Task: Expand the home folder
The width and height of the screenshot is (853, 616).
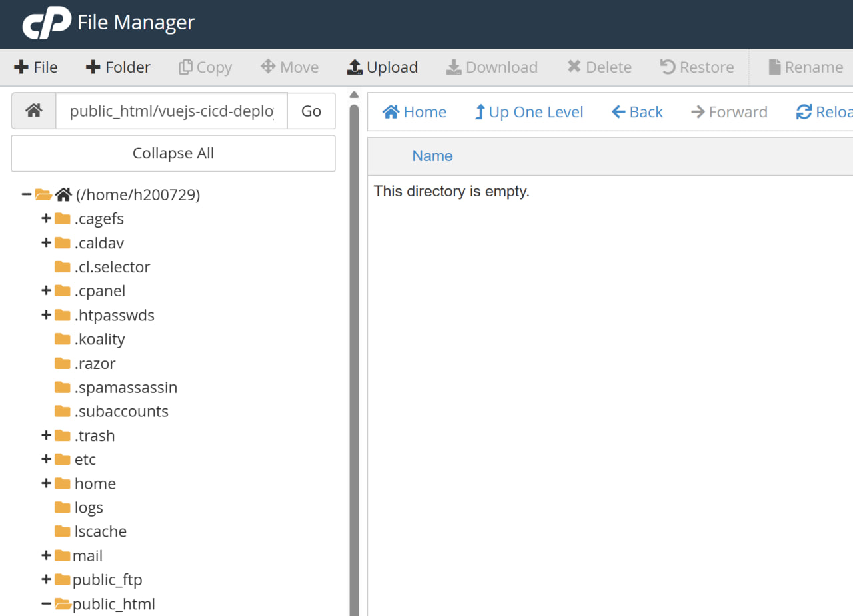Action: pyautogui.click(x=46, y=483)
